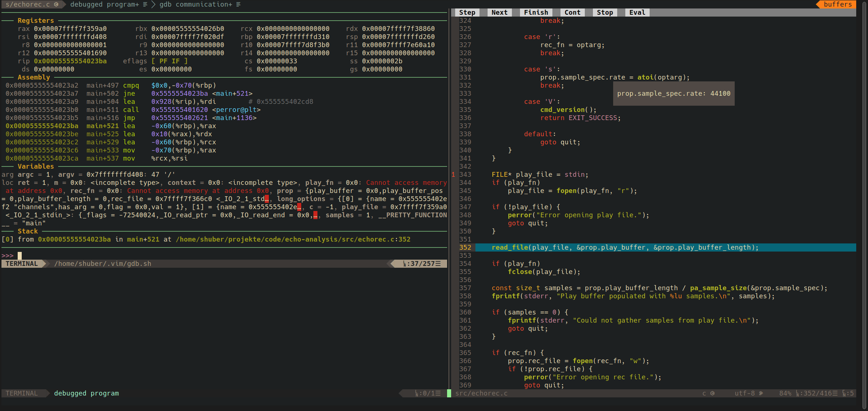
Task: Click the rsp register value 0x00007fffffffd260
Action: click(398, 37)
